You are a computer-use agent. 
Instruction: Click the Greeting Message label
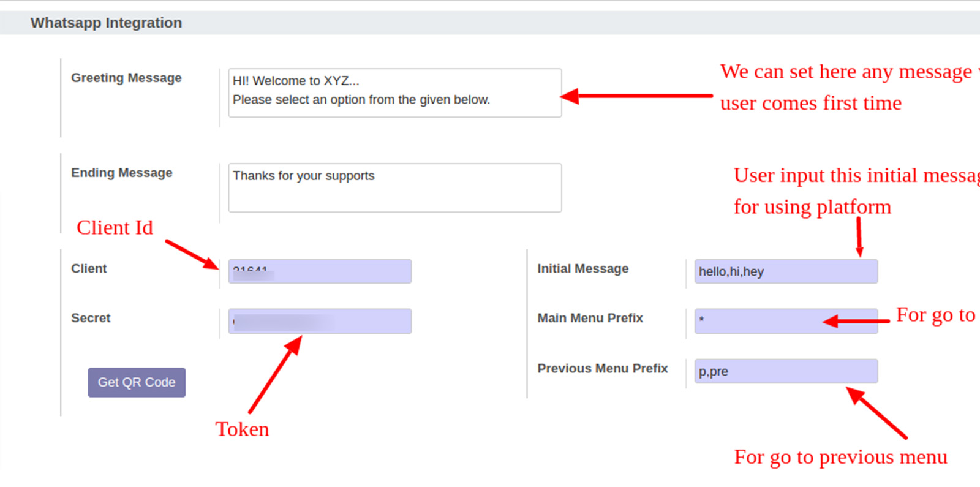pos(126,78)
